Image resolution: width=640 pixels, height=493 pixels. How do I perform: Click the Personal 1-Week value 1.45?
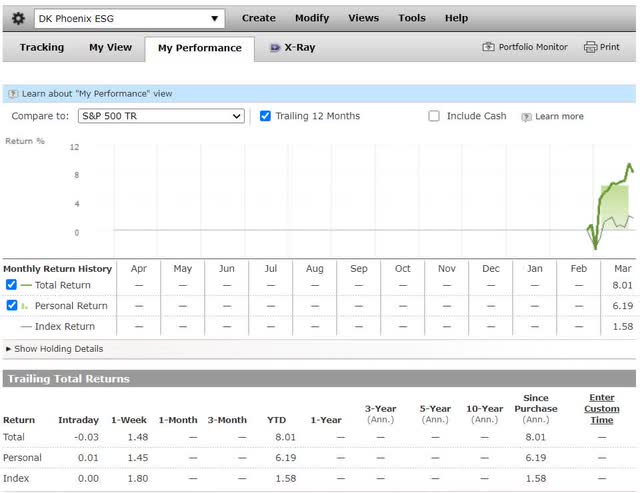[x=138, y=457]
